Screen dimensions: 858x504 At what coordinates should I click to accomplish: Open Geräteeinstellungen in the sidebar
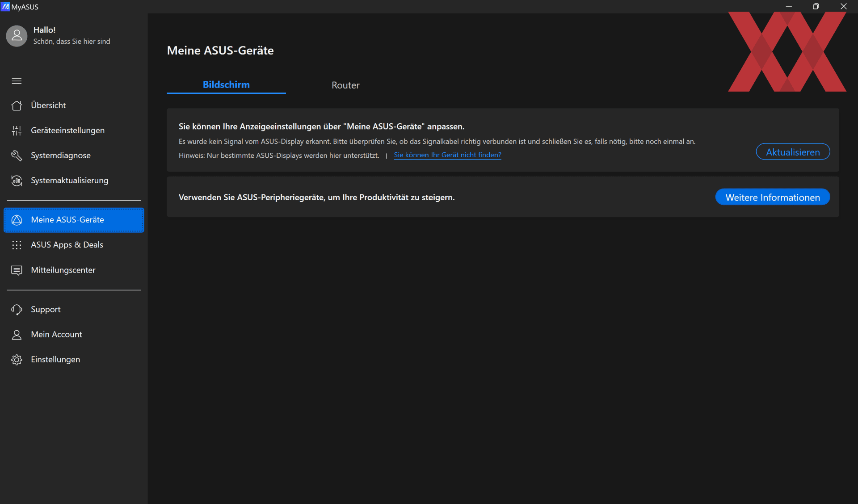point(74,130)
